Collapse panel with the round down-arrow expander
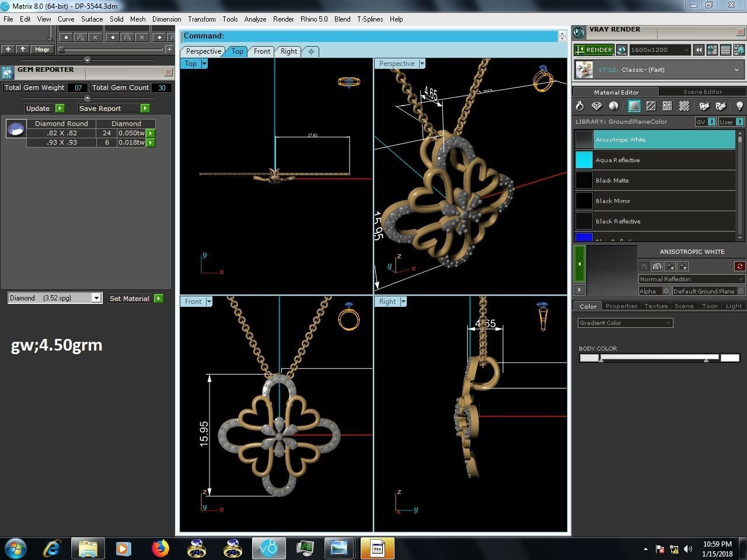 pyautogui.click(x=88, y=60)
